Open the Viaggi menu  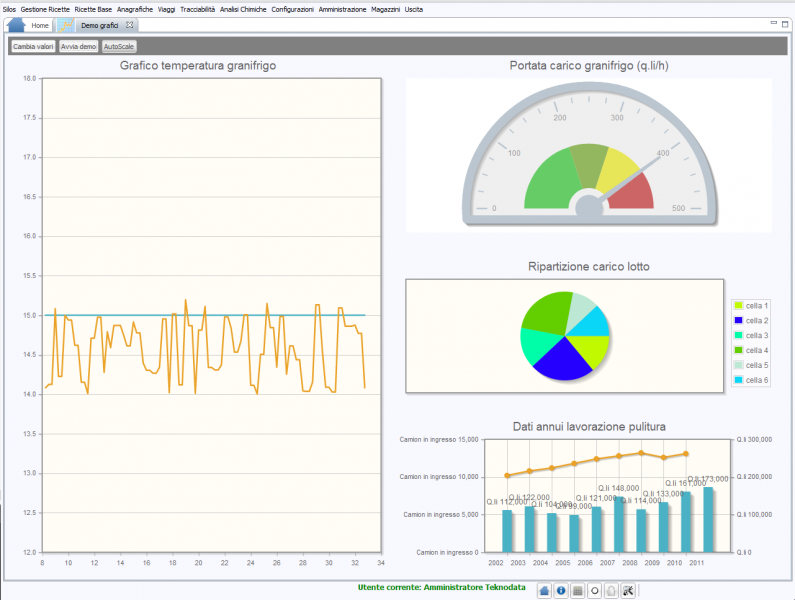166,9
